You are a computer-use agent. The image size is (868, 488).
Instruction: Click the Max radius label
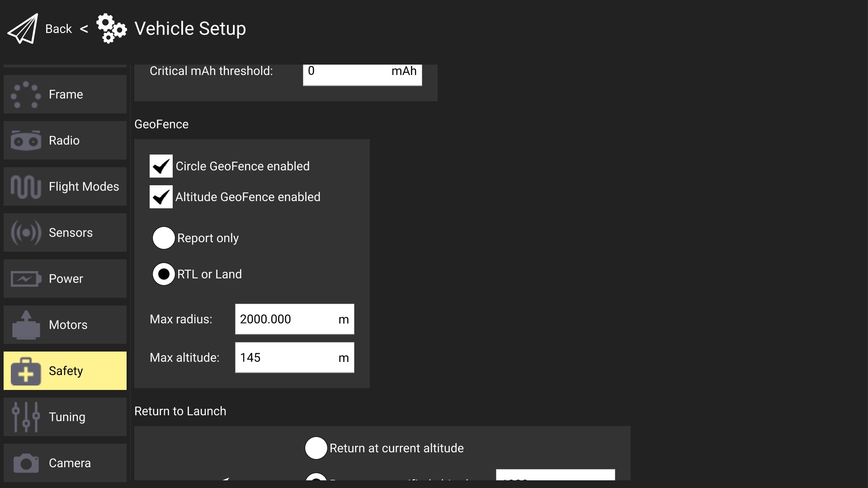(x=181, y=319)
